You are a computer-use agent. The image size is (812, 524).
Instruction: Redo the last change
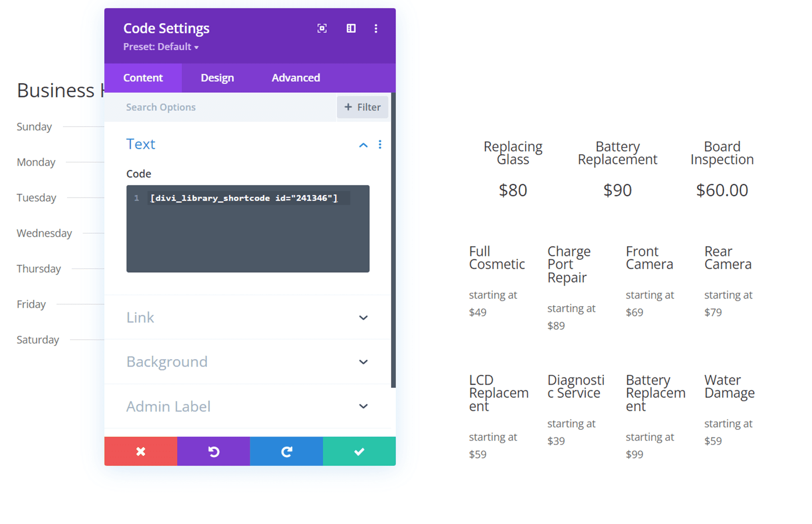286,451
